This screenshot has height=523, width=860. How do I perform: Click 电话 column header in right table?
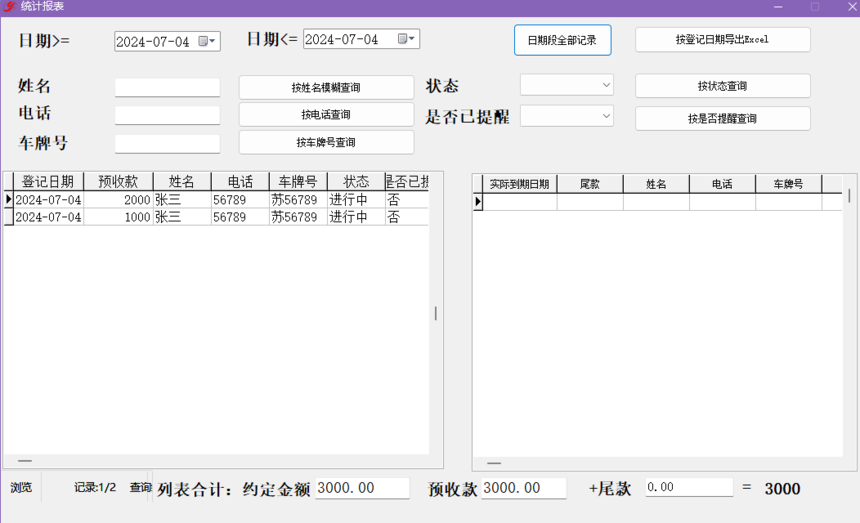click(x=722, y=184)
